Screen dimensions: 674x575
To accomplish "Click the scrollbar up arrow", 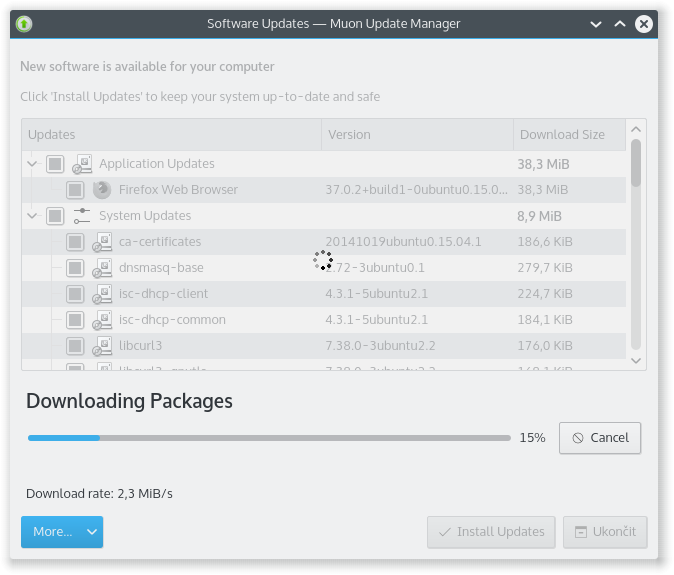I will [x=636, y=129].
